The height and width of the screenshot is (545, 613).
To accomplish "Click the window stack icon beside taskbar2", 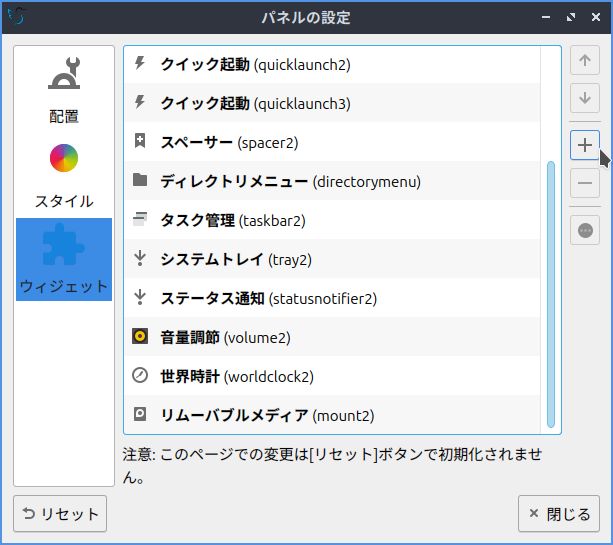I will point(140,219).
